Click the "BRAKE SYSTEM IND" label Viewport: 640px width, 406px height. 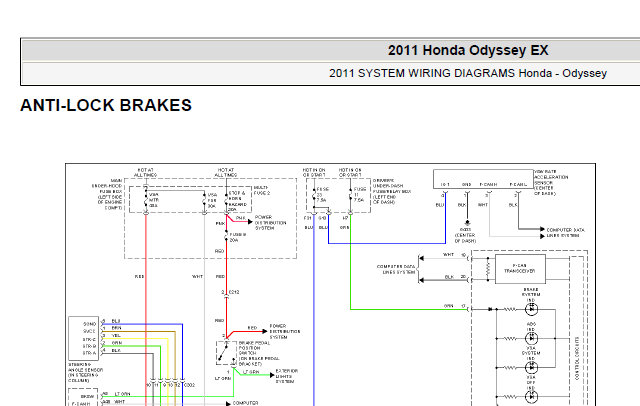point(531,295)
